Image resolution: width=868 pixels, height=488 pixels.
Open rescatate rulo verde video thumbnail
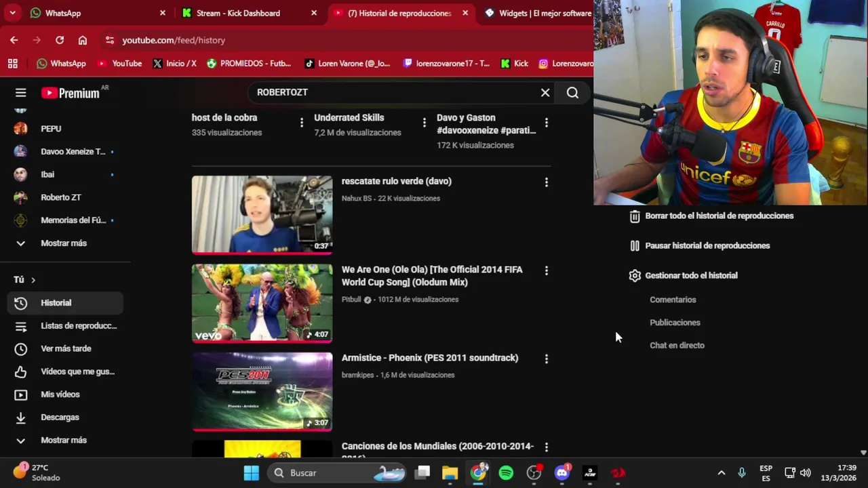262,215
